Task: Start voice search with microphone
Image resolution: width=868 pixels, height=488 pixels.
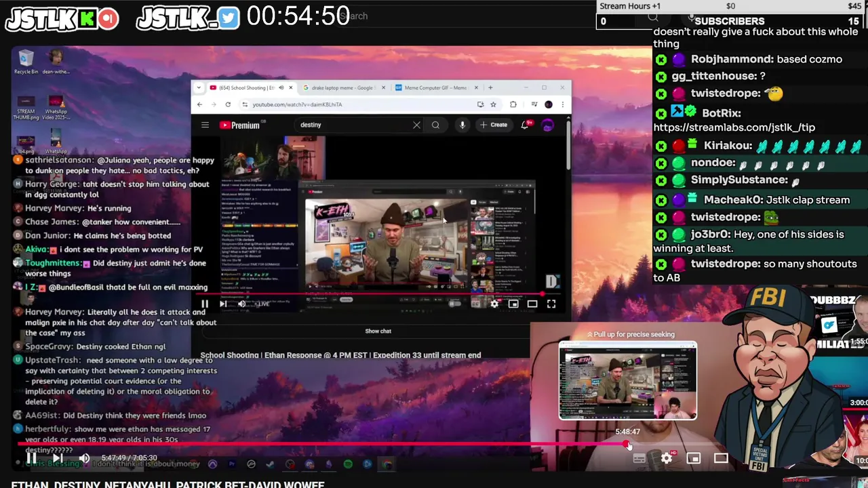Action: (462, 125)
